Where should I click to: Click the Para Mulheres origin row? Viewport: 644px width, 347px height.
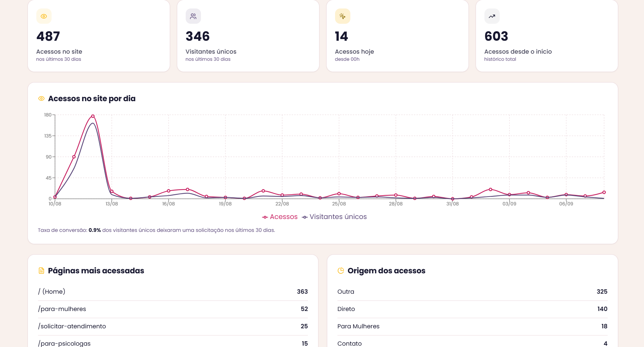click(x=472, y=326)
